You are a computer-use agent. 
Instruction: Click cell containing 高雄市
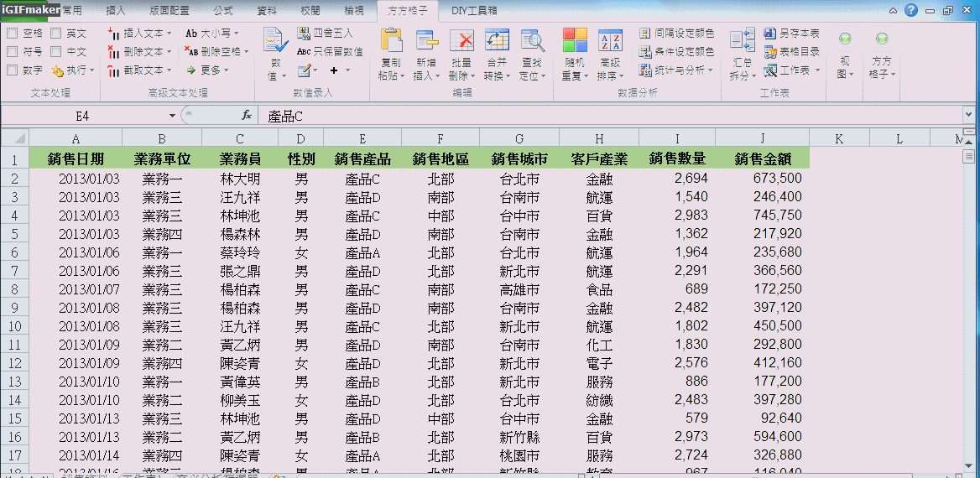pyautogui.click(x=519, y=290)
